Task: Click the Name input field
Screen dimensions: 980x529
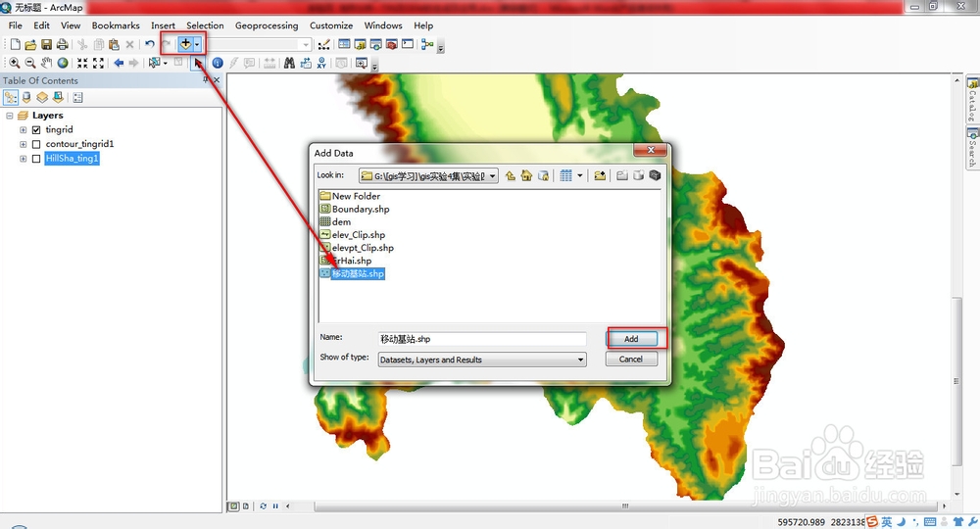Action: pyautogui.click(x=482, y=339)
